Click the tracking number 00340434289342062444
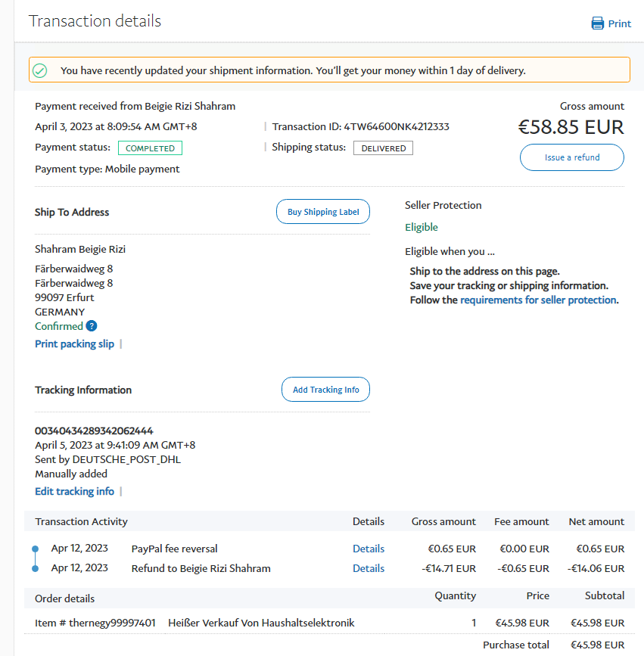 tap(94, 431)
